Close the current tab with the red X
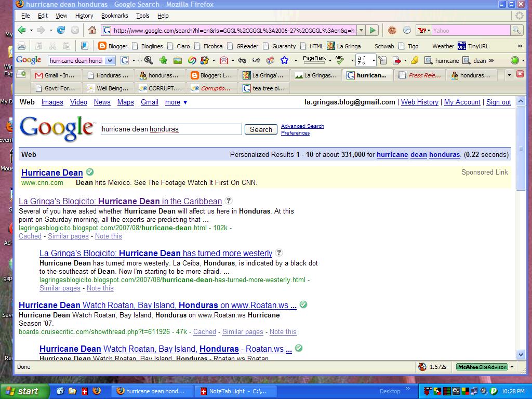This screenshot has height=399, width=532. [x=520, y=74]
